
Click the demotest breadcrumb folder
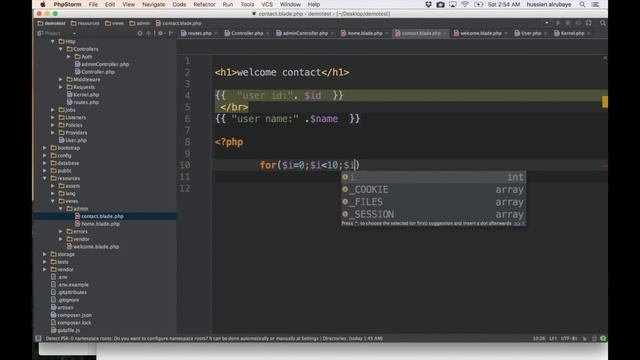pos(52,23)
